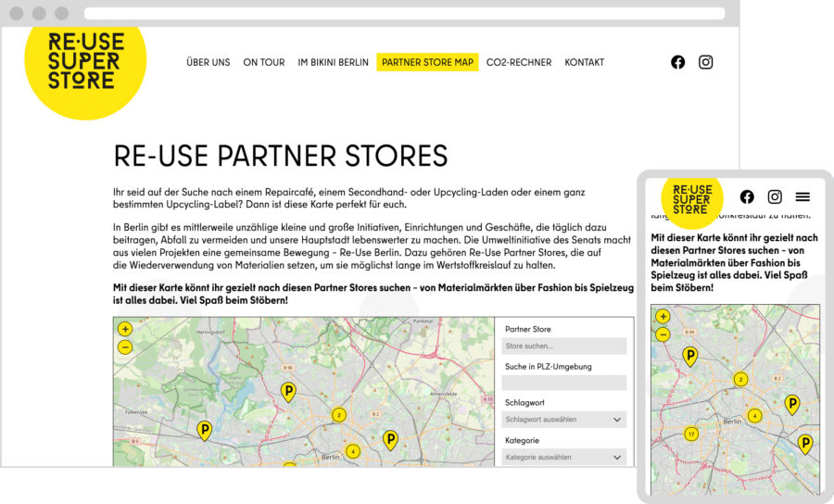Open the cluster marker showing 2 on desktop map

click(339, 415)
